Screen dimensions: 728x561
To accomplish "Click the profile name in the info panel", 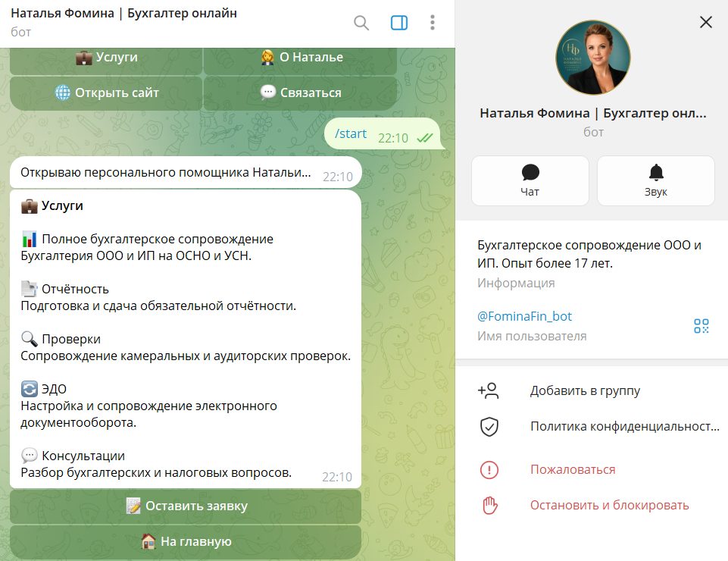I will [x=593, y=114].
